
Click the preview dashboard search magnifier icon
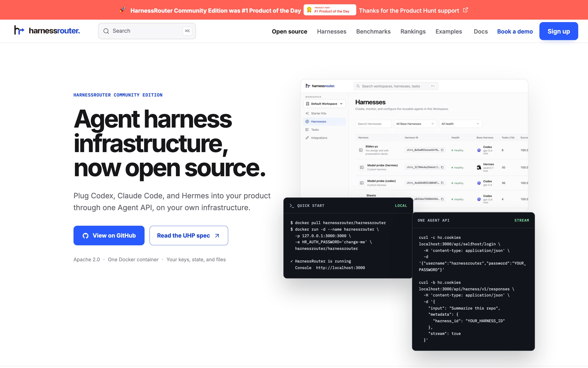tap(358, 86)
